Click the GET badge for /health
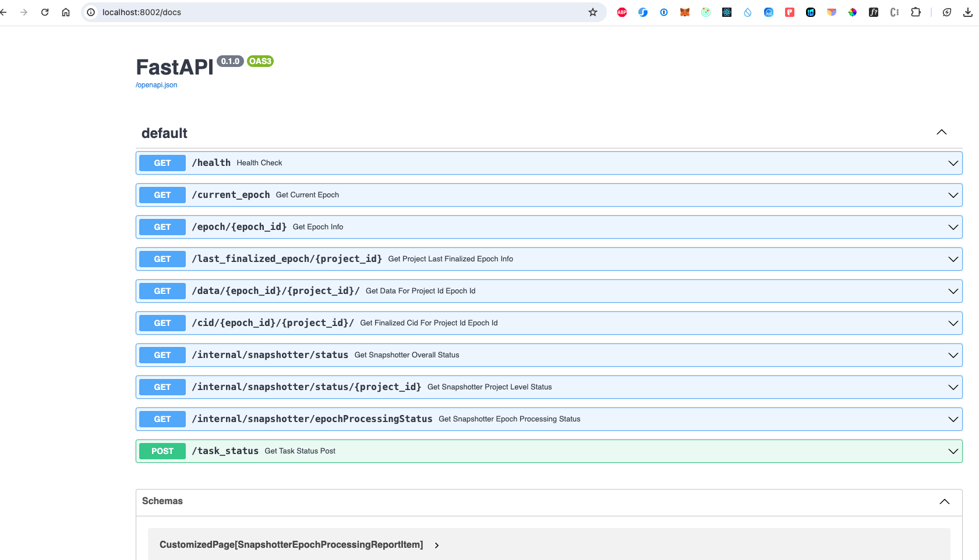 pyautogui.click(x=162, y=163)
